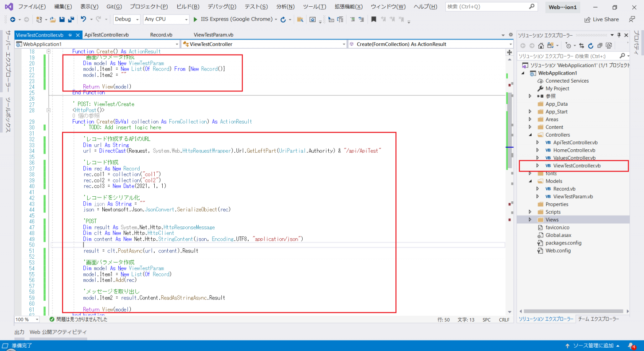Viewport: 644px width, 351px height.
Task: Undo the last edit
Action: point(83,19)
